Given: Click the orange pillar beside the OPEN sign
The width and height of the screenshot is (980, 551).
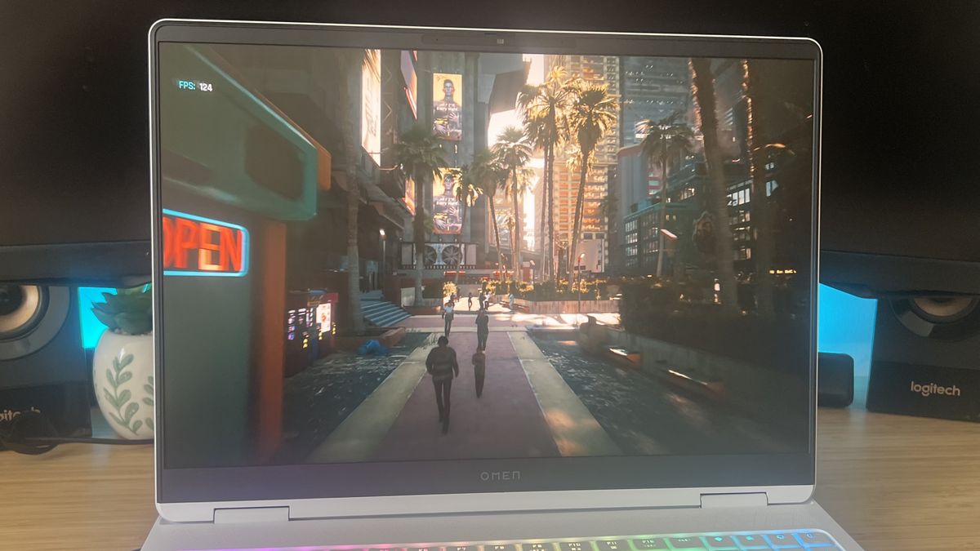Looking at the screenshot, I should tap(265, 341).
